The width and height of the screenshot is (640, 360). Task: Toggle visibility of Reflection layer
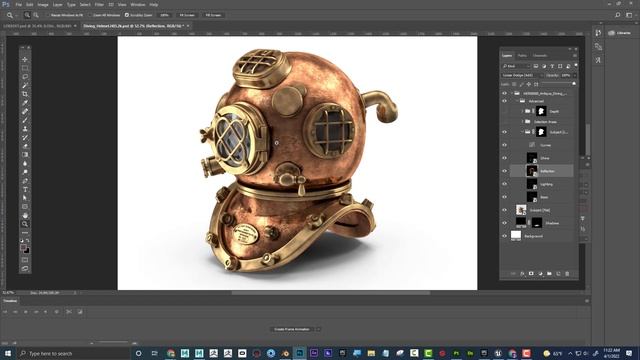(504, 171)
